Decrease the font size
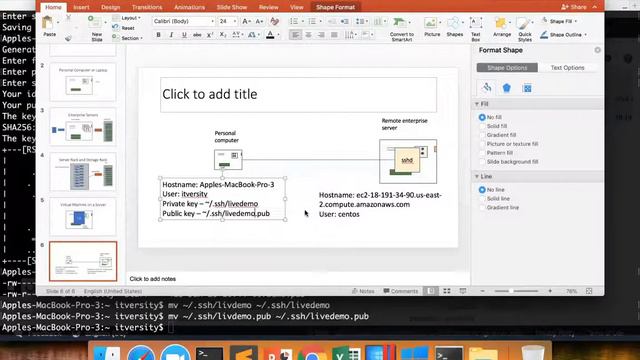The image size is (640, 360). pyautogui.click(x=259, y=21)
